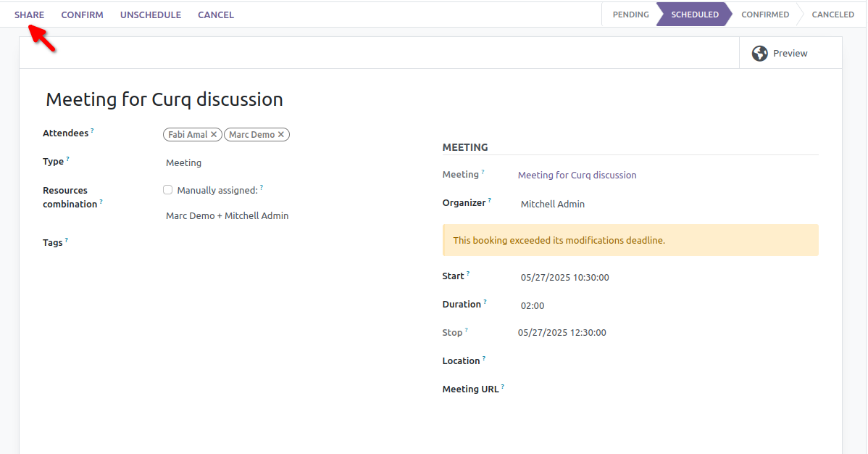Open the Meeting for Curq discussion link
Image resolution: width=868 pixels, height=454 pixels.
click(577, 176)
